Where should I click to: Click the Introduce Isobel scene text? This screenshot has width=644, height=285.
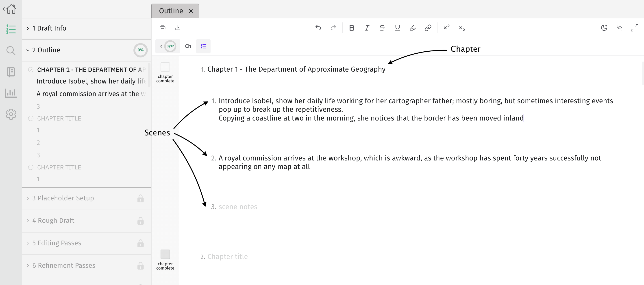click(x=416, y=109)
